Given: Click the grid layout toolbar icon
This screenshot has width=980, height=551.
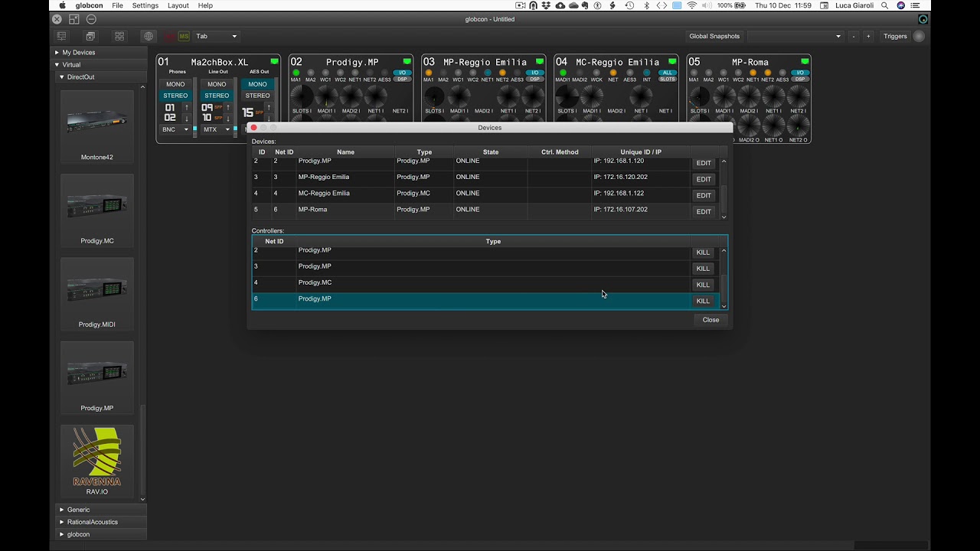Looking at the screenshot, I should (119, 36).
